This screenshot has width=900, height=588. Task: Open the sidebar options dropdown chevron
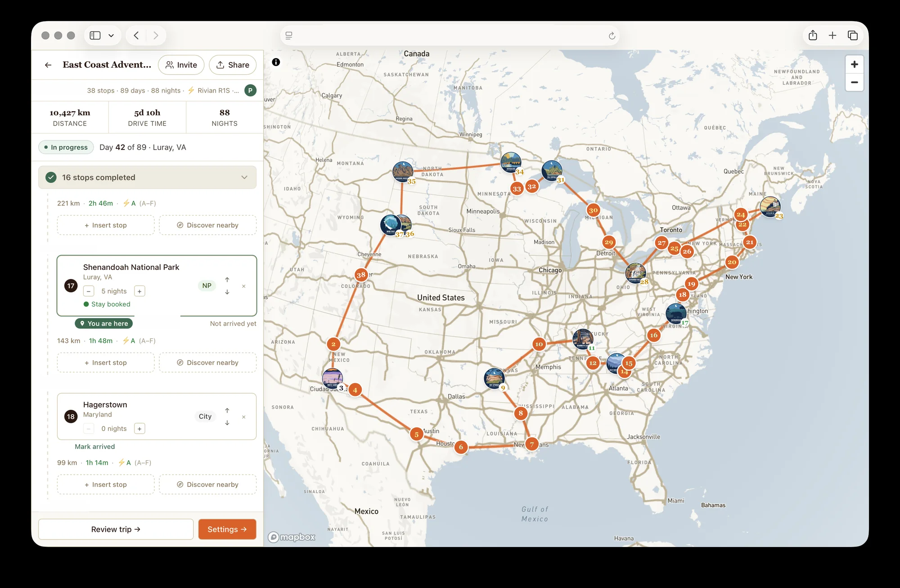pyautogui.click(x=111, y=36)
